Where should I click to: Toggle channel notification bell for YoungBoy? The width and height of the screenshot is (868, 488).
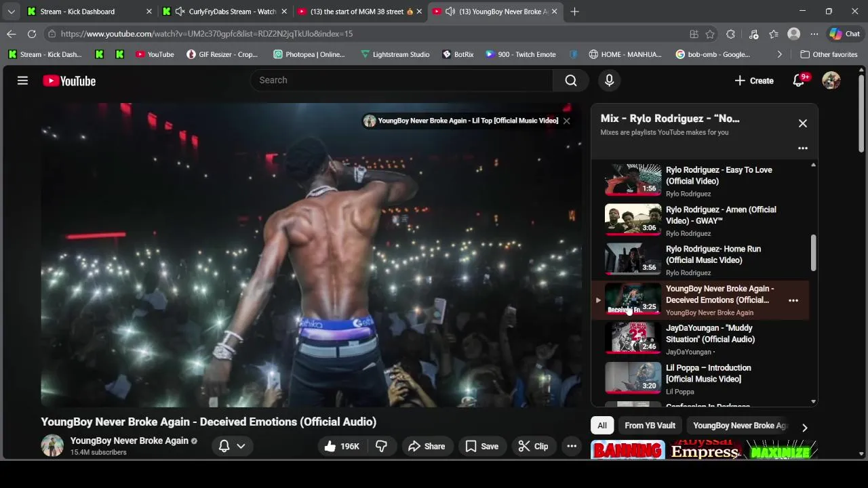pyautogui.click(x=224, y=446)
